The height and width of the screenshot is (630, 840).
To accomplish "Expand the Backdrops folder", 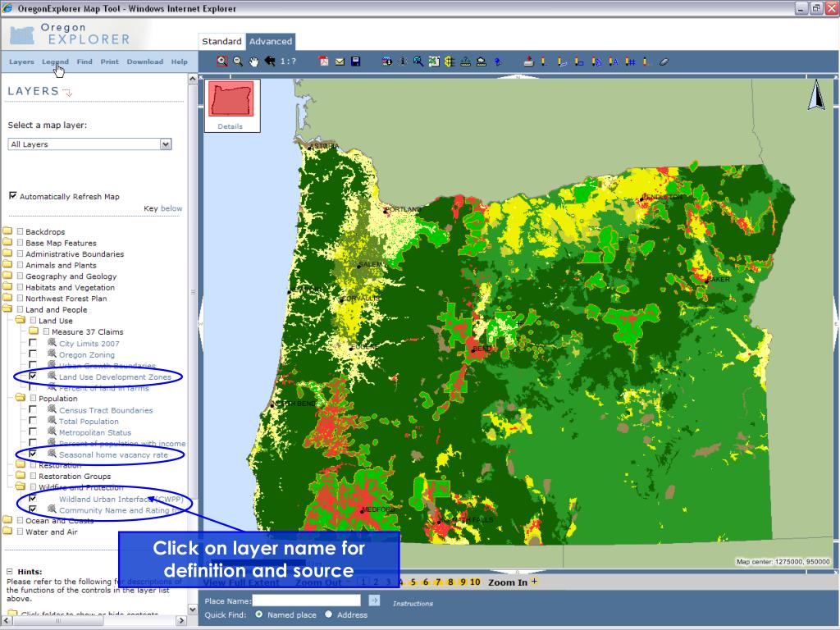I will click(x=7, y=231).
